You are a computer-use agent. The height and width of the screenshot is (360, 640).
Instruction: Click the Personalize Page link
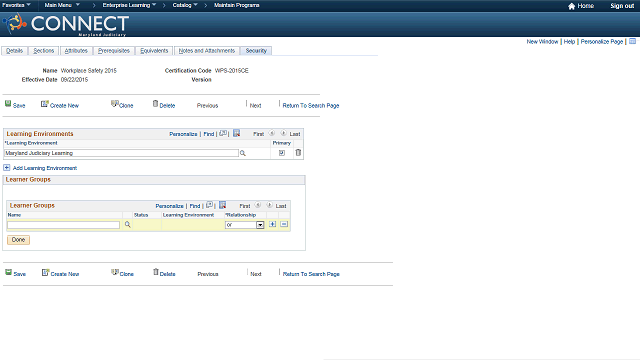tap(602, 42)
